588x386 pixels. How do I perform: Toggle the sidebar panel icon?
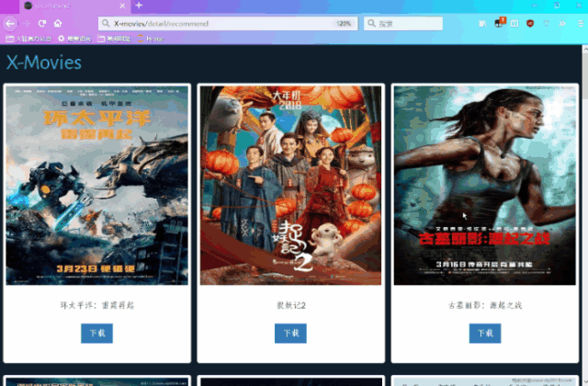click(x=514, y=24)
